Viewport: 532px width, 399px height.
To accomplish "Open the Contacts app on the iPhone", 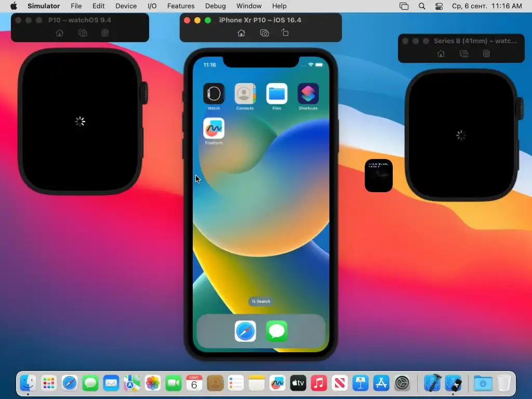I will coord(245,94).
